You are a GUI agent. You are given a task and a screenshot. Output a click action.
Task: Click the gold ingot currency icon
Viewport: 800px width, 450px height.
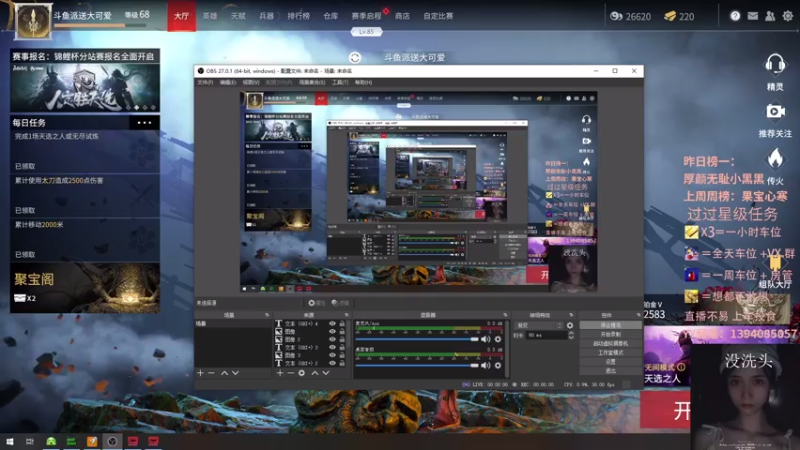[x=670, y=16]
